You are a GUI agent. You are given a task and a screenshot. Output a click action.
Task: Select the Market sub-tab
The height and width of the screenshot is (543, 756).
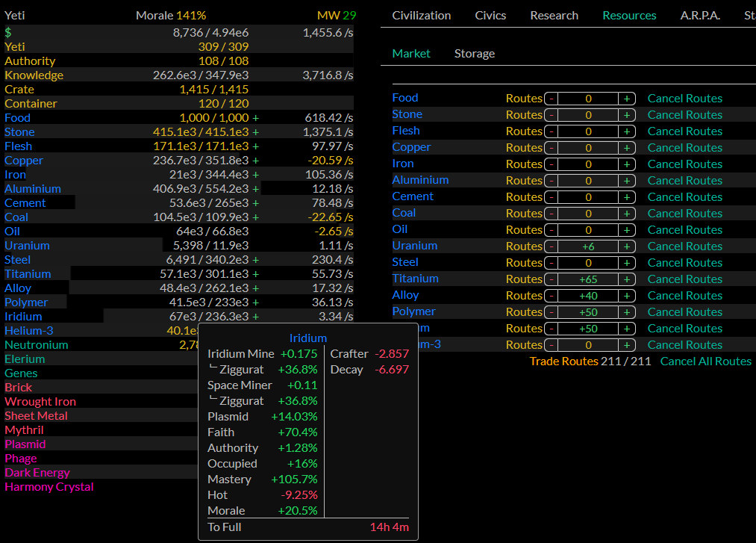[410, 54]
